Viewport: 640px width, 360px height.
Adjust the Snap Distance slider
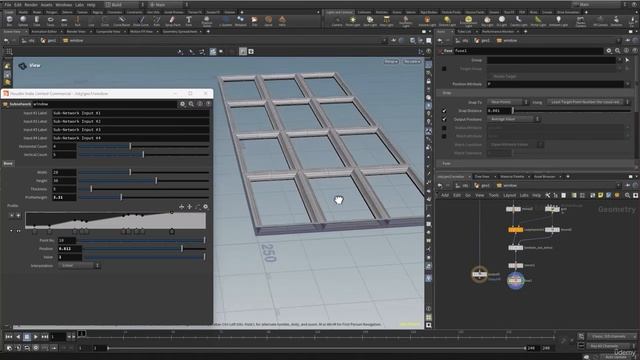(571, 111)
